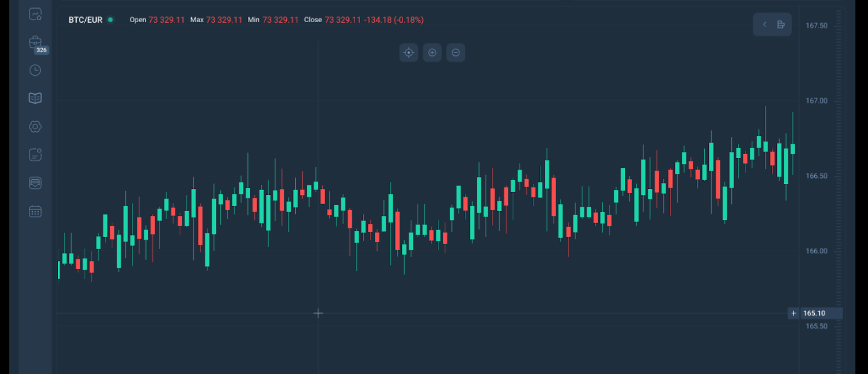Click the BTC/EUR symbol label

[85, 20]
